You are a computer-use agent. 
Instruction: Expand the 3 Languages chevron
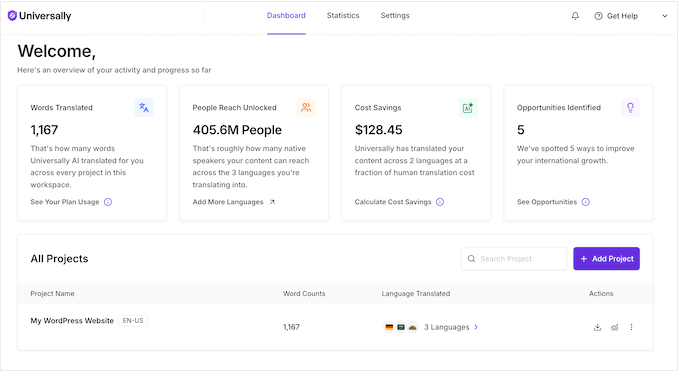[476, 327]
